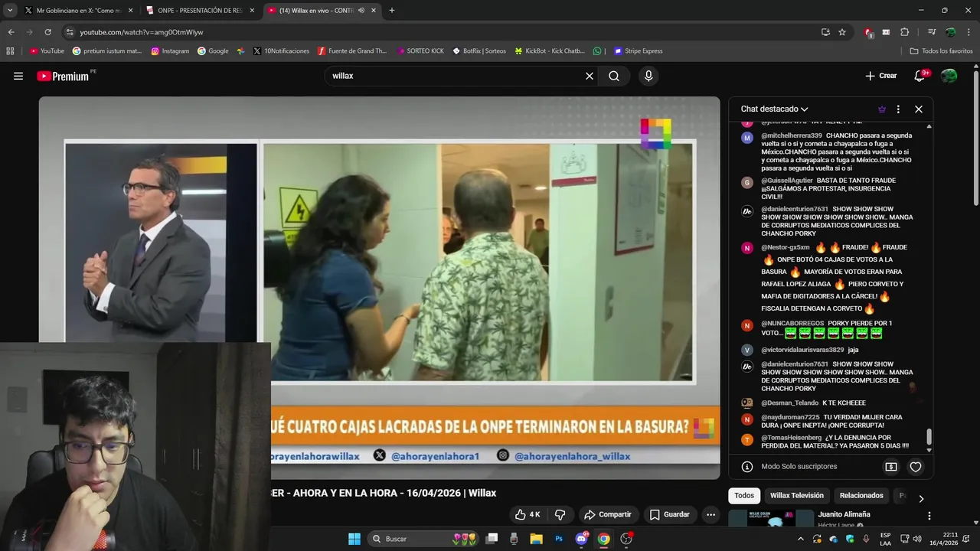Open options for Juanito Alimaña video
This screenshot has height=551, width=980.
(929, 516)
